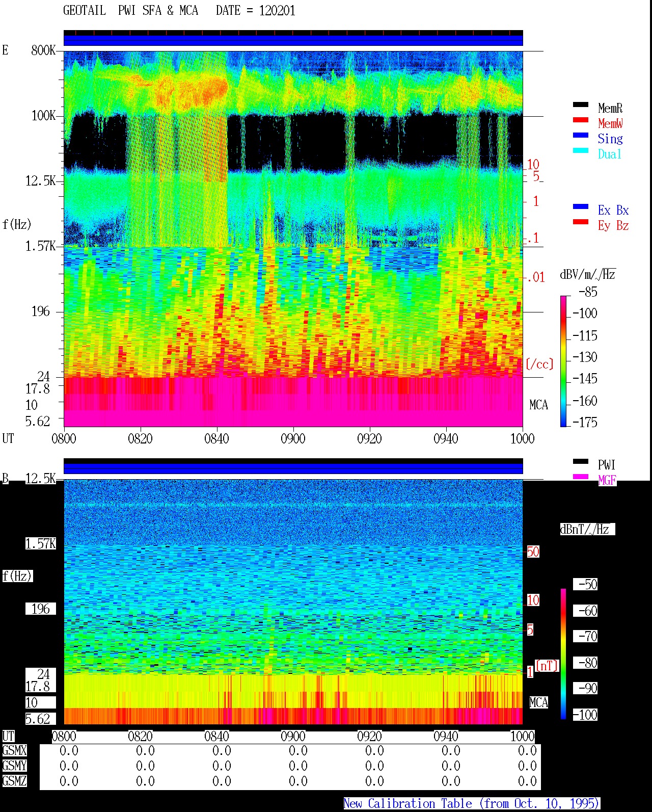Click the -100 value on magnetic color scale
The width and height of the screenshot is (652, 812).
click(585, 715)
